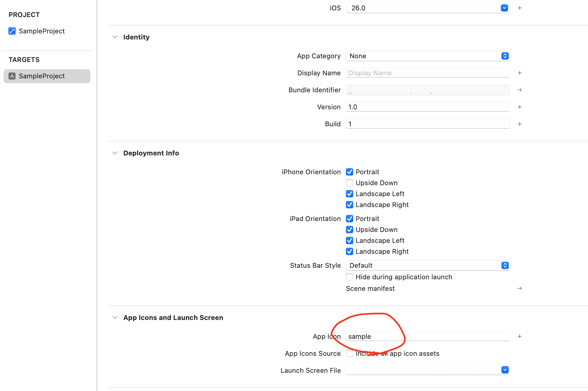Click the plus icon next to App Icon field
This screenshot has height=391, width=588.
pyautogui.click(x=520, y=336)
